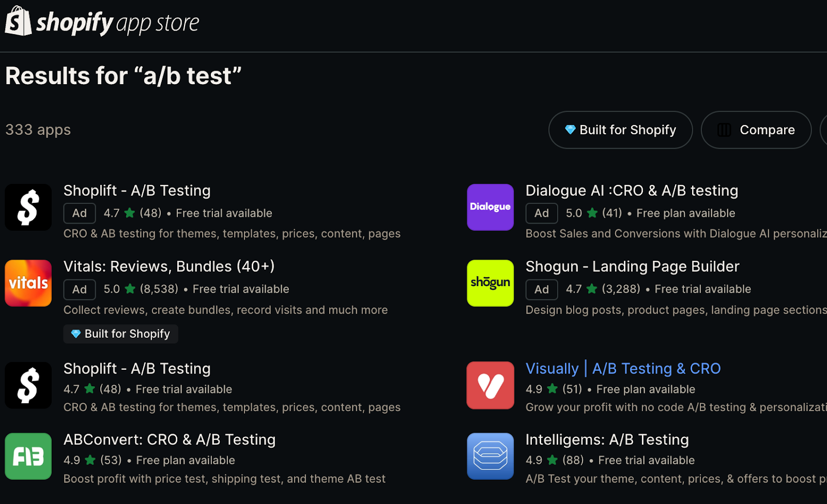Toggle the Built for Shopify filter
The width and height of the screenshot is (827, 504).
(x=620, y=130)
